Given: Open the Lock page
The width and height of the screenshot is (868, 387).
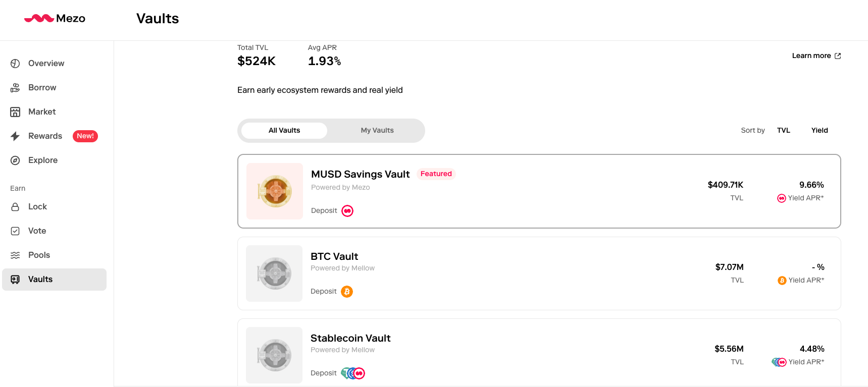Looking at the screenshot, I should pyautogui.click(x=37, y=207).
